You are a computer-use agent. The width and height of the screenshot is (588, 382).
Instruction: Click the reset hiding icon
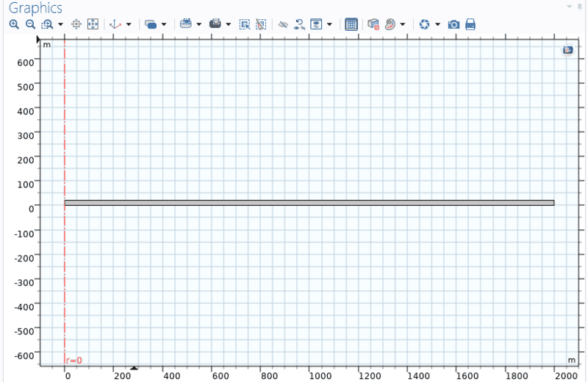[299, 24]
